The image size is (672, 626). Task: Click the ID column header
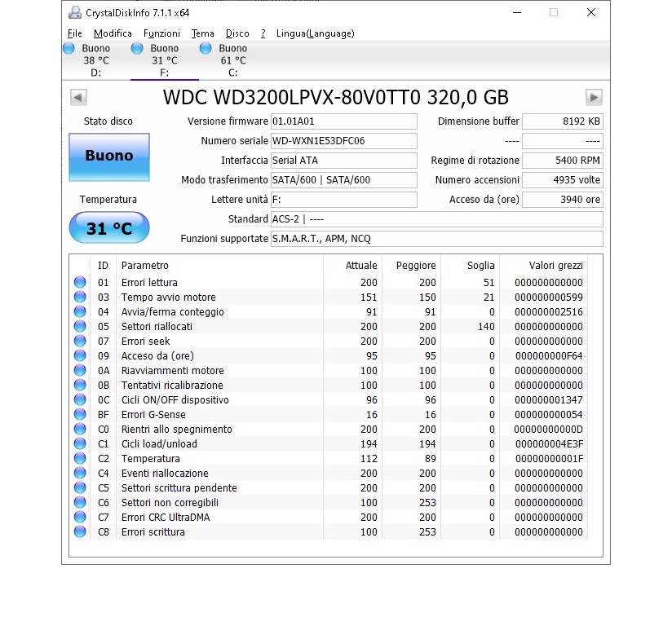[104, 266]
